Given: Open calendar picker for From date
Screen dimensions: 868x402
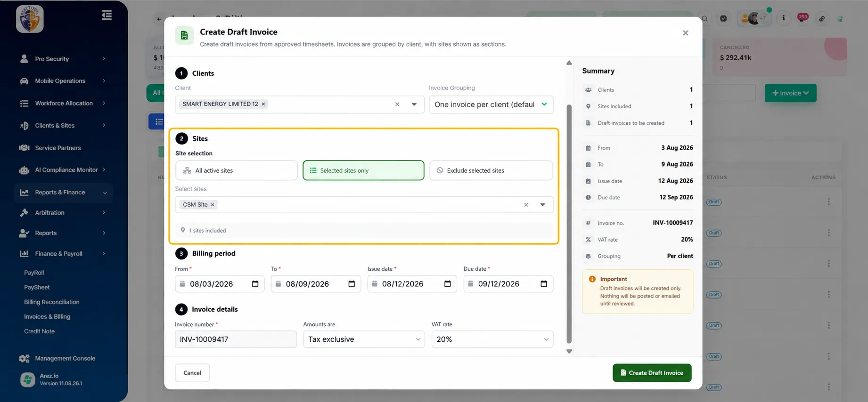Looking at the screenshot, I should pos(255,284).
